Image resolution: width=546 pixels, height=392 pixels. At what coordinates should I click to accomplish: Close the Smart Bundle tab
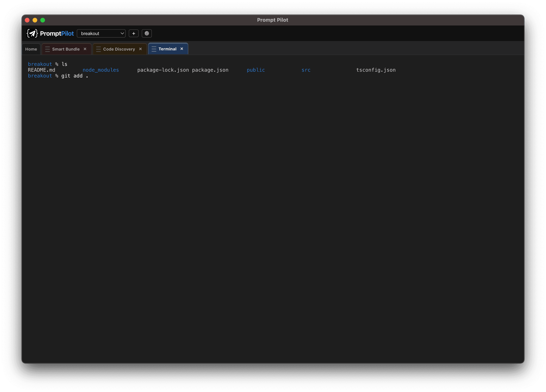click(x=85, y=49)
